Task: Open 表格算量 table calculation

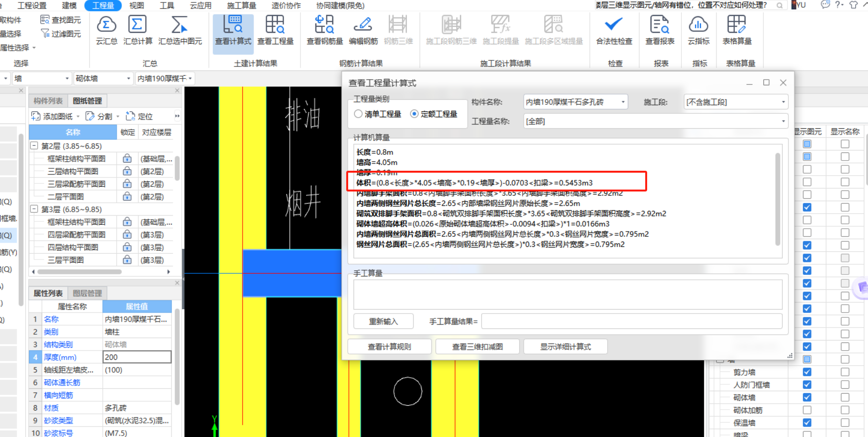Action: point(737,30)
